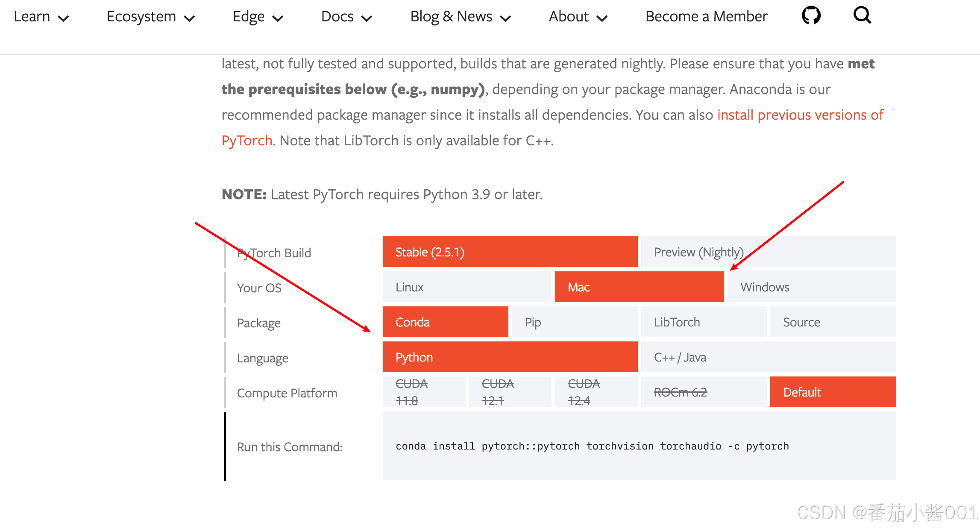Choose Default compute platform
This screenshot has width=980, height=529.
[x=833, y=392]
